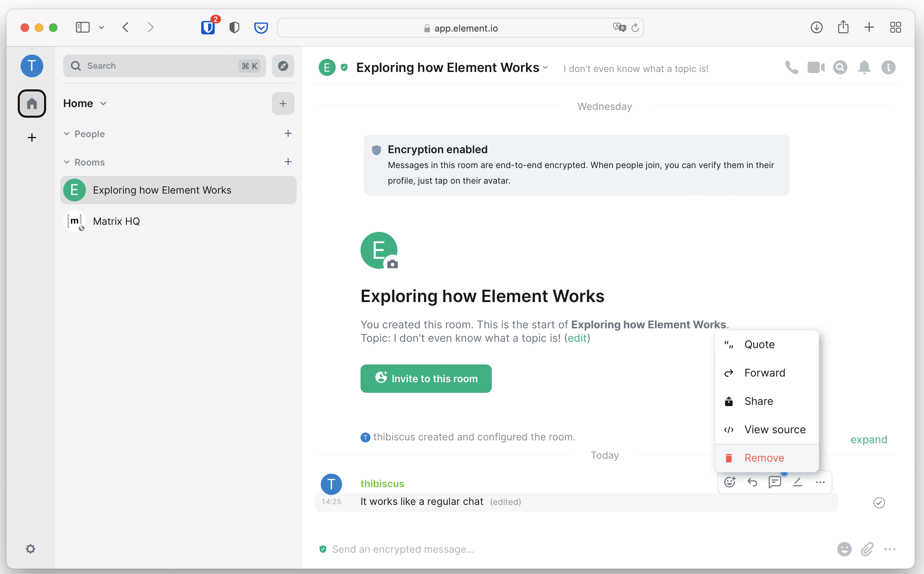Reply in thread on the message
Image resolution: width=924 pixels, height=574 pixels.
pos(775,482)
